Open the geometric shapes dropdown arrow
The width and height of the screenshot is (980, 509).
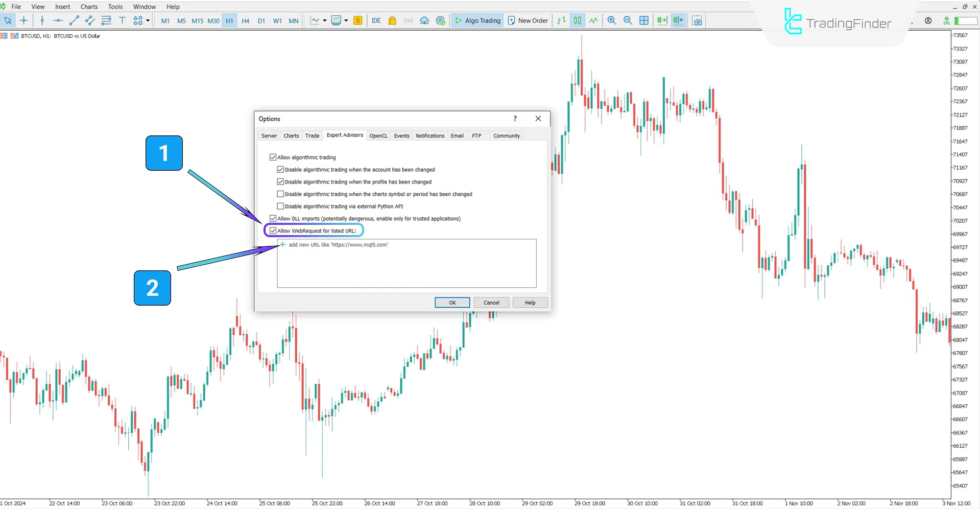tap(147, 20)
